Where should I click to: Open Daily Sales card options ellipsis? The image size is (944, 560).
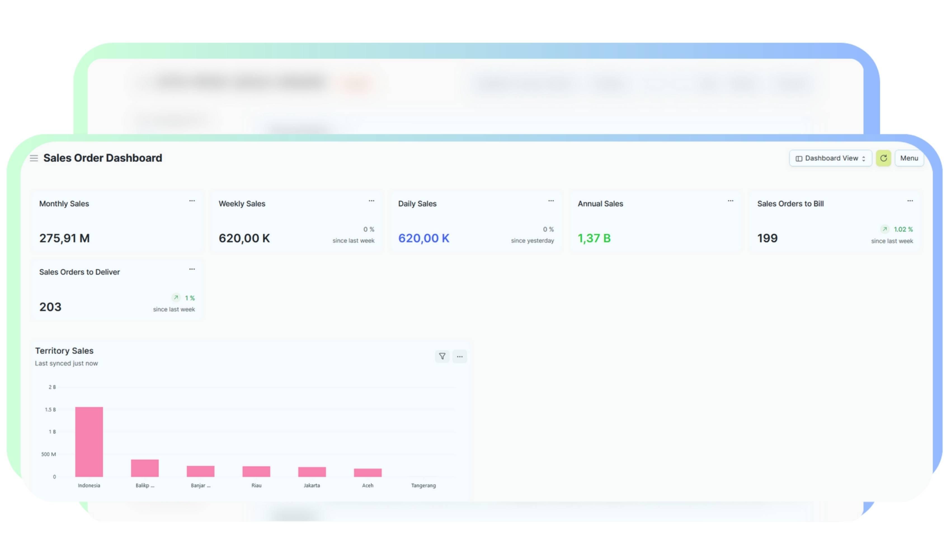coord(551,201)
